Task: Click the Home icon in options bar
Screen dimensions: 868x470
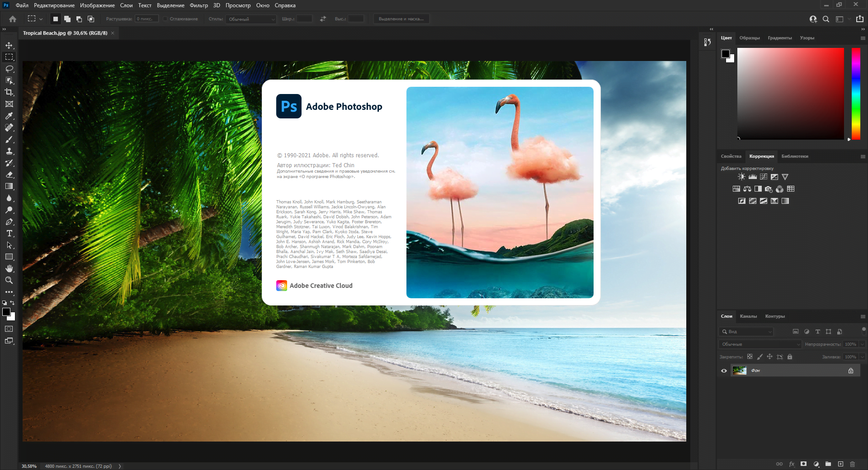Action: pyautogui.click(x=13, y=19)
